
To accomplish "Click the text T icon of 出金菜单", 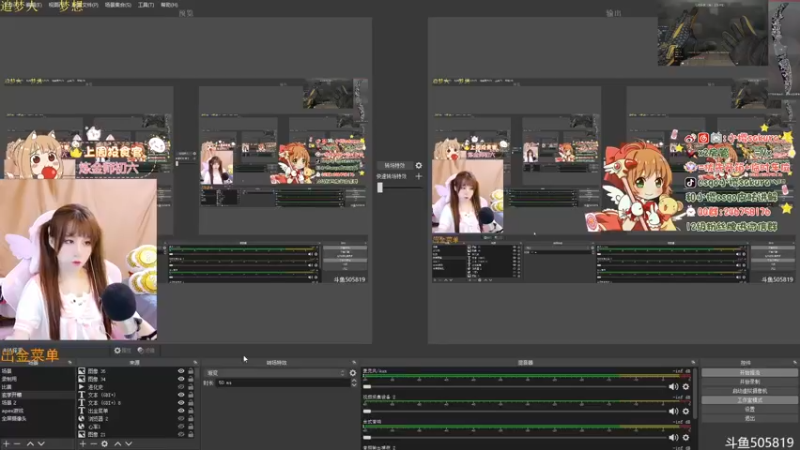I will [82, 411].
